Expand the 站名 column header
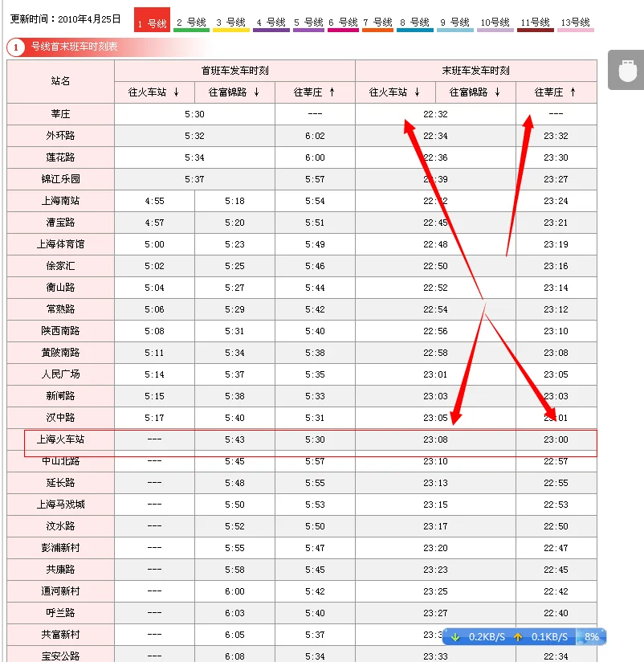 pyautogui.click(x=60, y=82)
